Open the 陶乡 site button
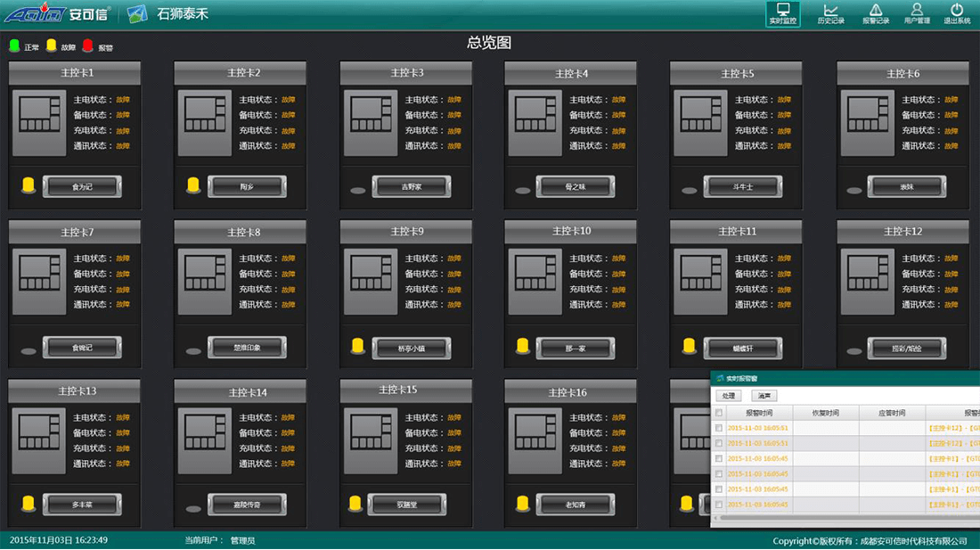Image resolution: width=980 pixels, height=550 pixels. 247,186
